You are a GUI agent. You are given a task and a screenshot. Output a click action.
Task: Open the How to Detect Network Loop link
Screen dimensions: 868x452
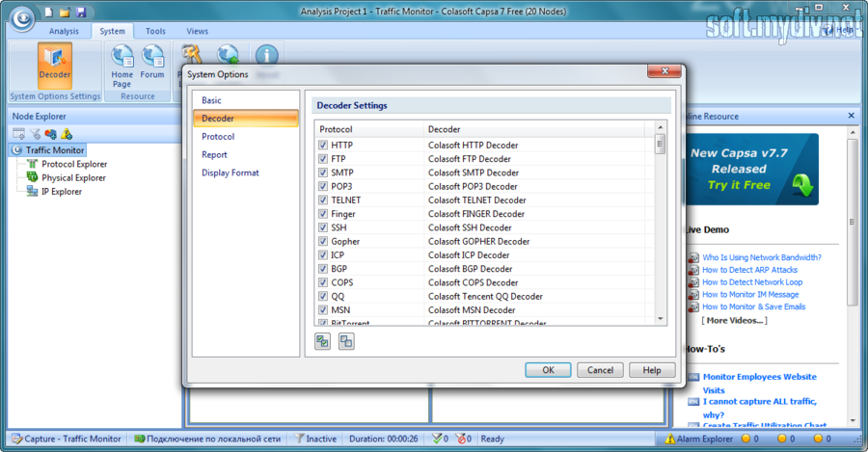752,282
